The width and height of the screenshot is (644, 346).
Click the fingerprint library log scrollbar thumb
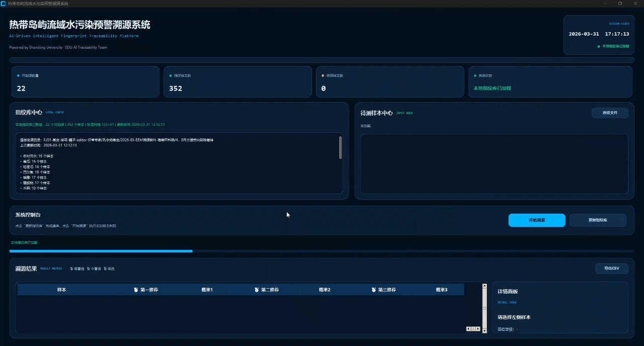(341, 147)
